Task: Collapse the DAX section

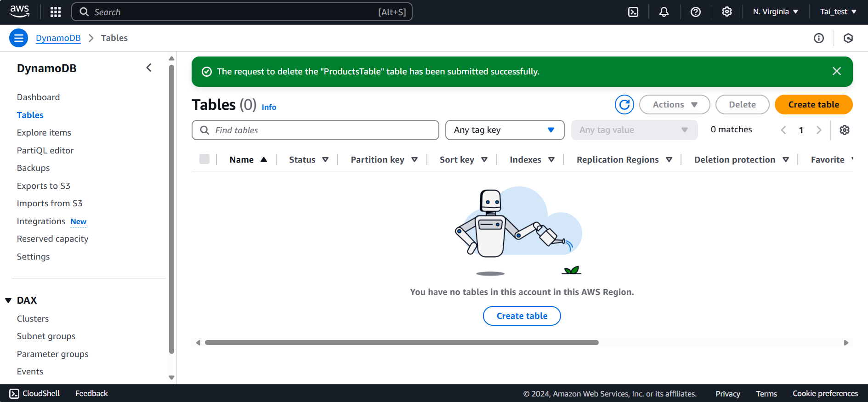Action: (x=8, y=300)
